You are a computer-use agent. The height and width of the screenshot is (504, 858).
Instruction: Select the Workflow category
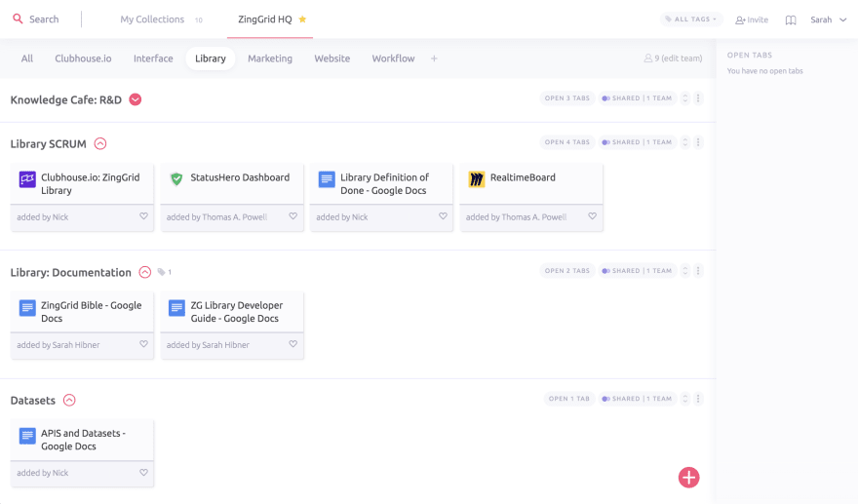pos(394,58)
